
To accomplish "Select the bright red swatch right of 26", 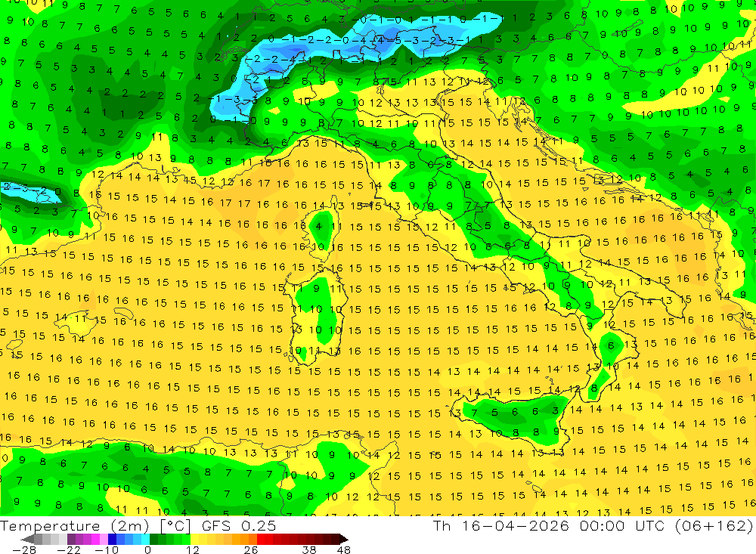I will coord(261,539).
